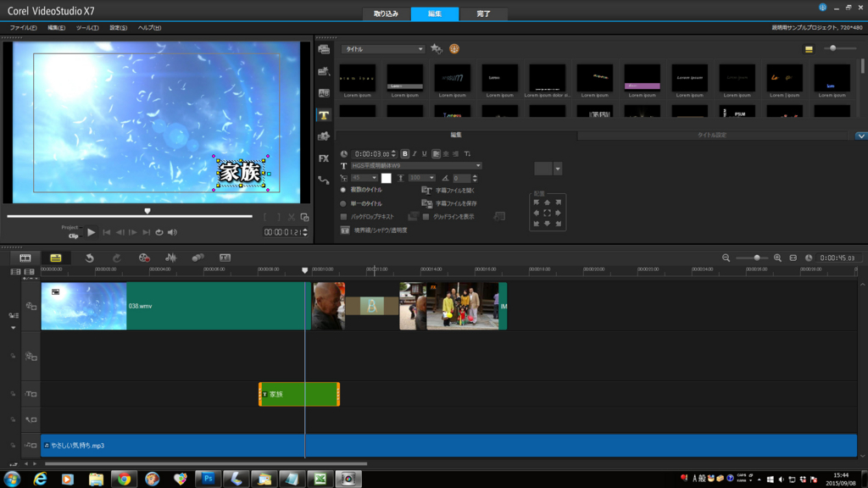Open font dropdown HGS平成明朝体W9
This screenshot has height=488, width=868.
click(x=415, y=165)
